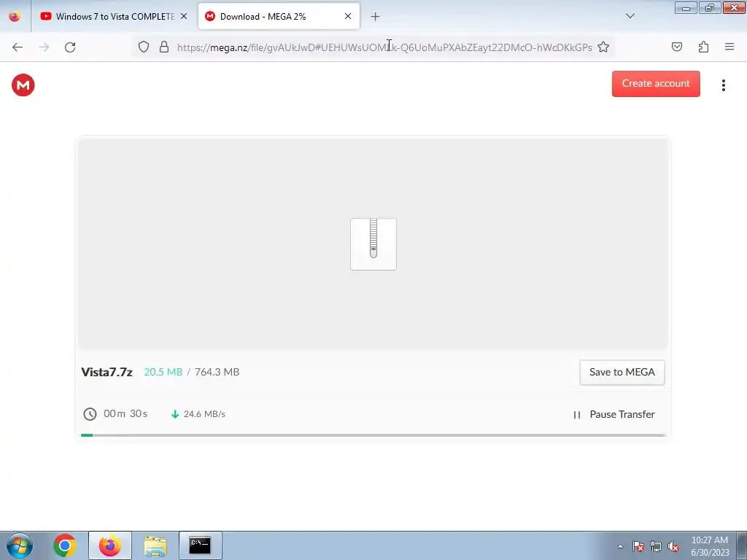Click the MEGA logo icon
Image resolution: width=747 pixels, height=560 pixels.
pos(23,85)
